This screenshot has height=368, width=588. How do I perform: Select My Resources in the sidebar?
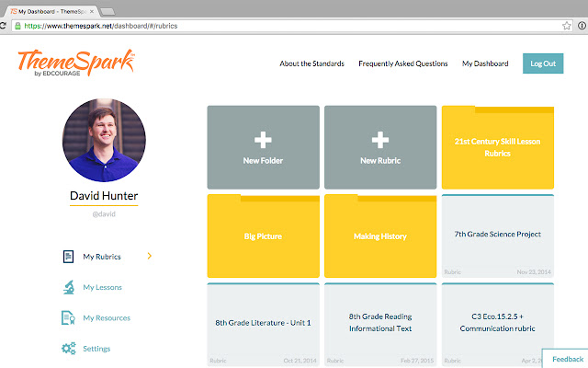click(107, 318)
